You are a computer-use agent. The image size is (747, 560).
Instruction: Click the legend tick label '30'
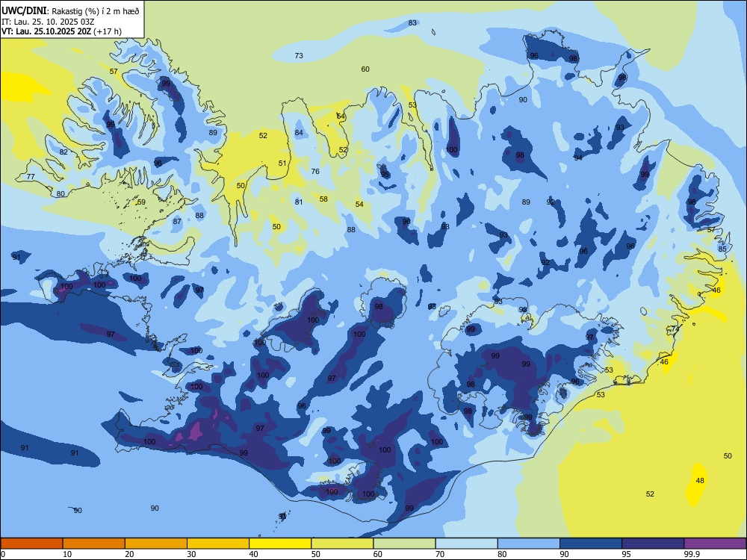pyautogui.click(x=191, y=554)
